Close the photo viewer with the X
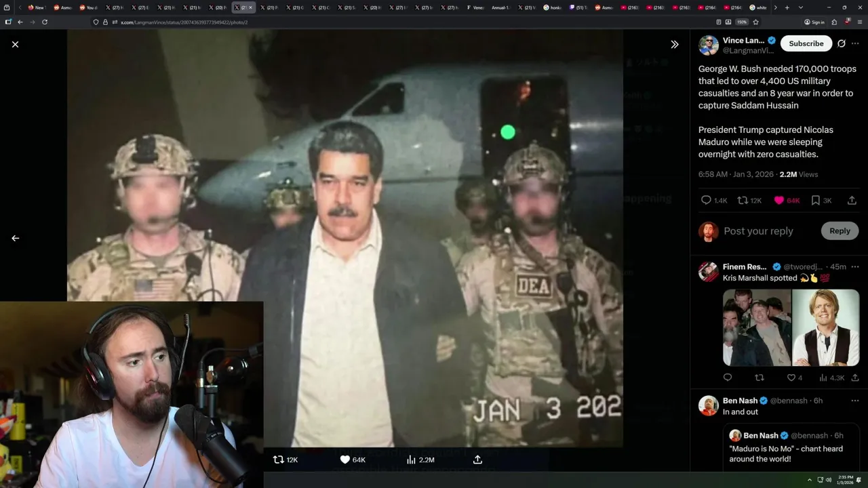 pos(15,44)
